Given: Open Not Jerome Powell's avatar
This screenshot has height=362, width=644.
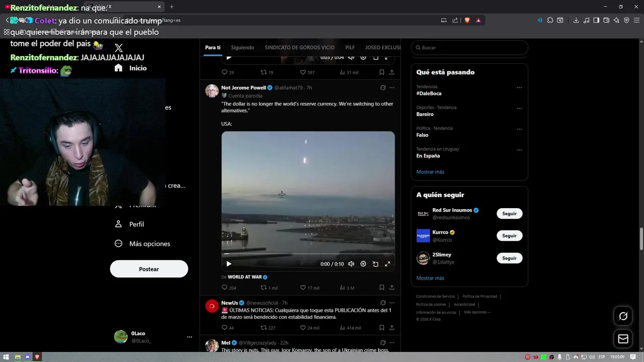Looking at the screenshot, I should 212,91.
